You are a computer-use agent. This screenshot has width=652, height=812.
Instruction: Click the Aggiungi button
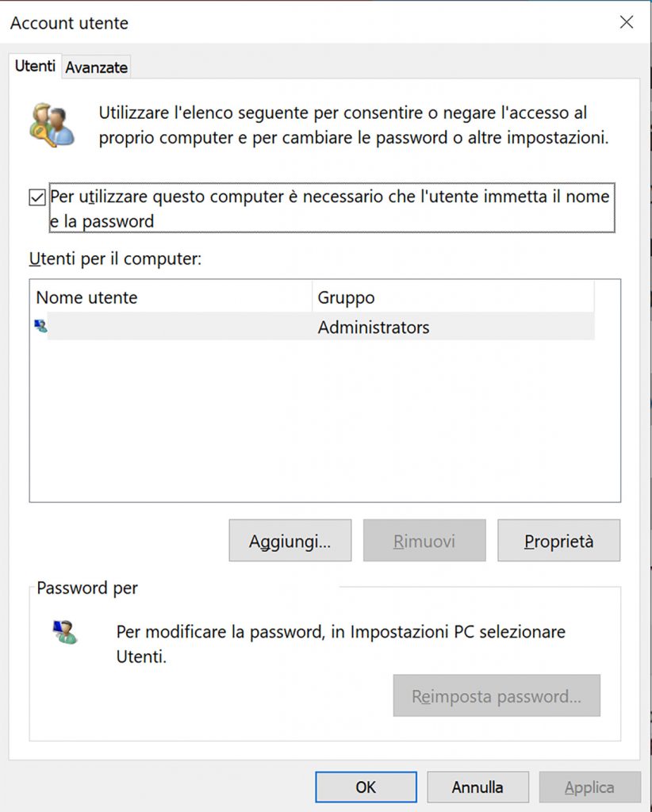click(x=290, y=540)
